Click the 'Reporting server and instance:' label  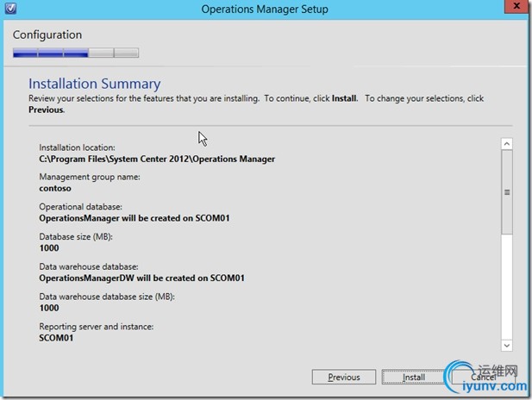(x=97, y=327)
